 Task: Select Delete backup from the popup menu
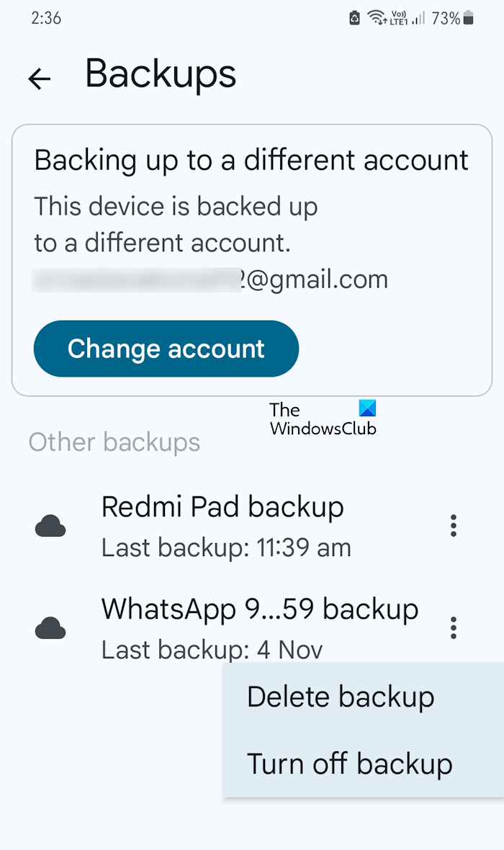tap(341, 697)
